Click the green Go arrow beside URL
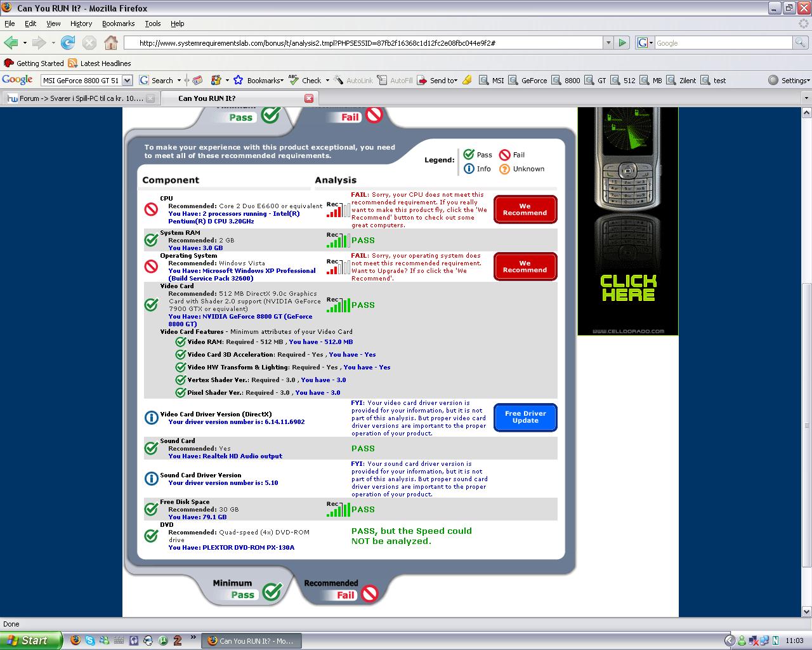 click(622, 43)
